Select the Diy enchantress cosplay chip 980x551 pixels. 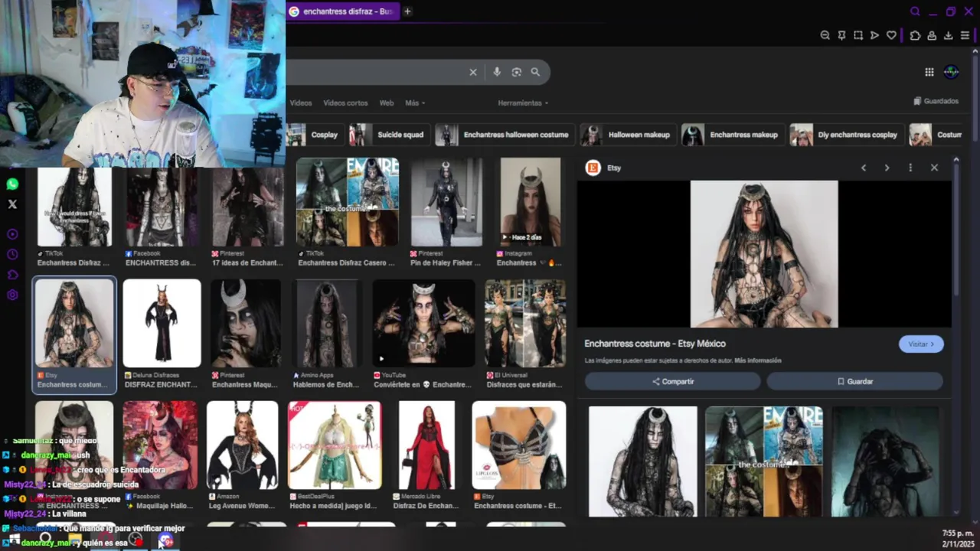(846, 135)
